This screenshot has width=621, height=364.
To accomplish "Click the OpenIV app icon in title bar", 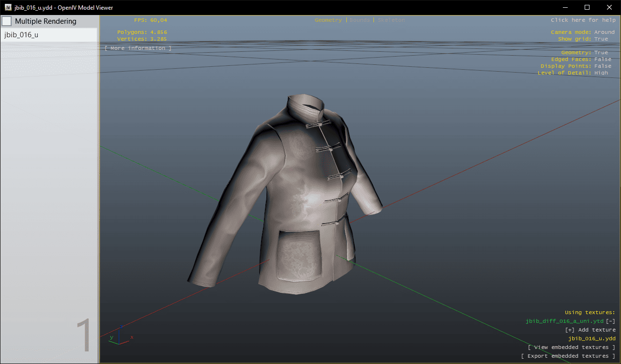I will [x=8, y=7].
